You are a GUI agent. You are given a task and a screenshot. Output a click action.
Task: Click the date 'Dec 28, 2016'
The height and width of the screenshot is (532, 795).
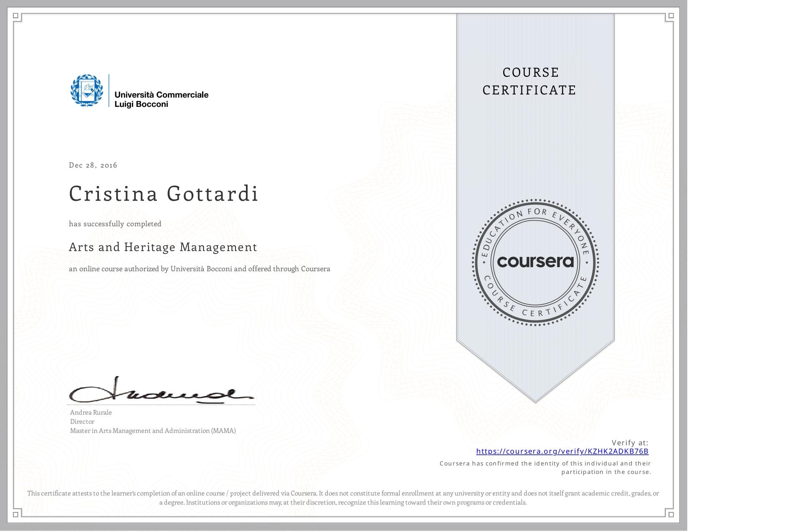[x=93, y=165]
